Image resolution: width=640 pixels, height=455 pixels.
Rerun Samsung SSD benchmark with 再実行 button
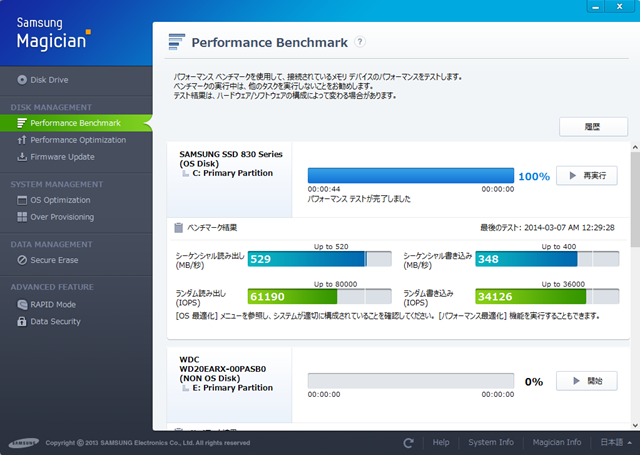click(x=587, y=176)
